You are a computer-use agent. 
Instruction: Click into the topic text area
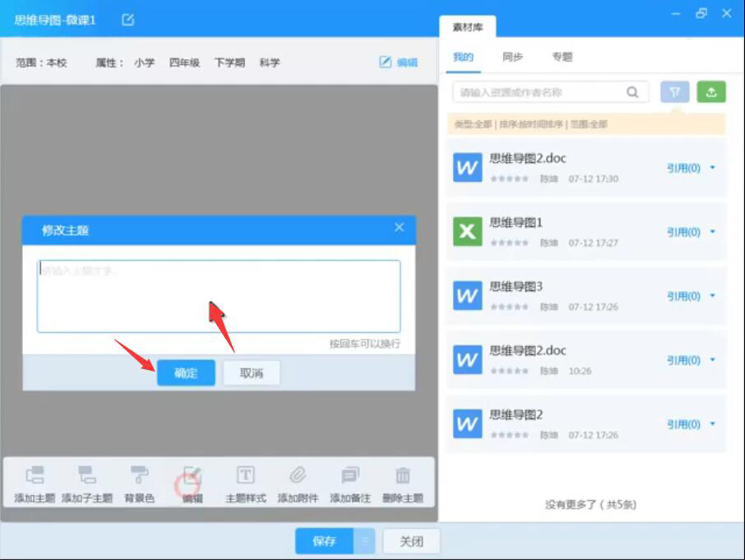[219, 296]
